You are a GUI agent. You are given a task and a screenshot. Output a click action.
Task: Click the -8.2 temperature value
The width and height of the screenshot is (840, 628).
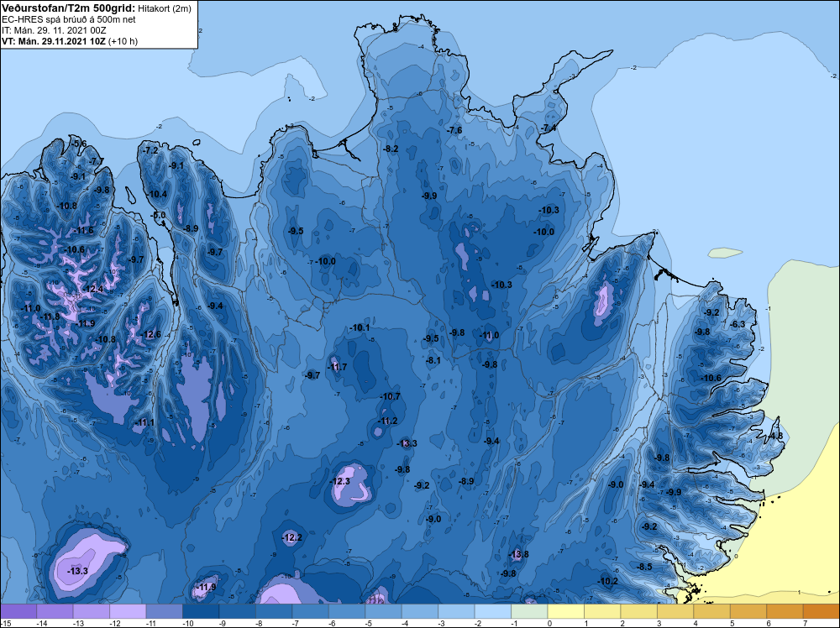[x=391, y=149]
